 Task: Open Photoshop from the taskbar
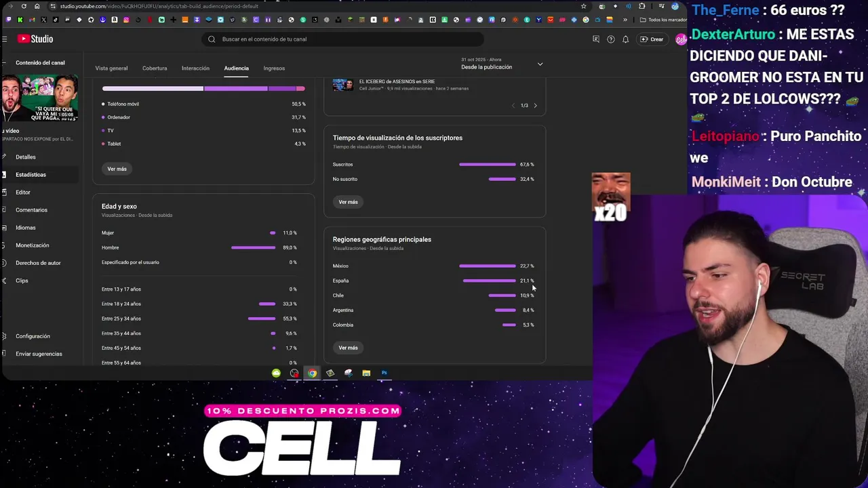pos(384,373)
